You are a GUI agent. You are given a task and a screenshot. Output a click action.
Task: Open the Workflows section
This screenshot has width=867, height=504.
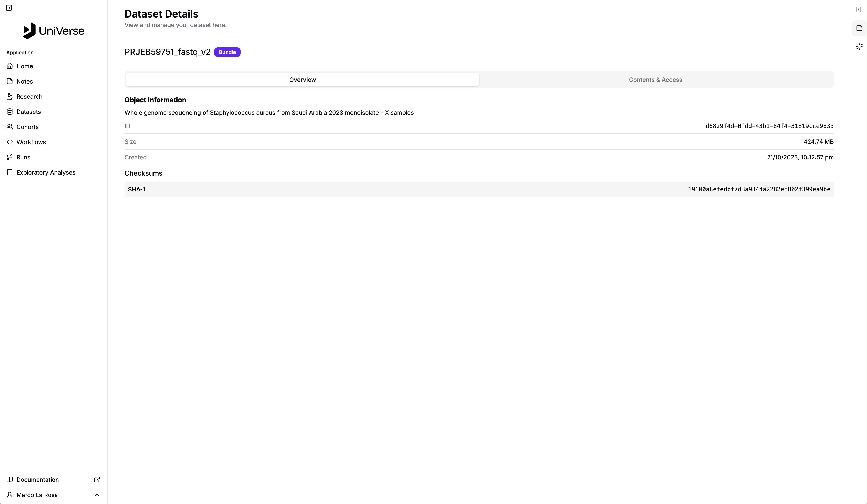[x=31, y=142]
